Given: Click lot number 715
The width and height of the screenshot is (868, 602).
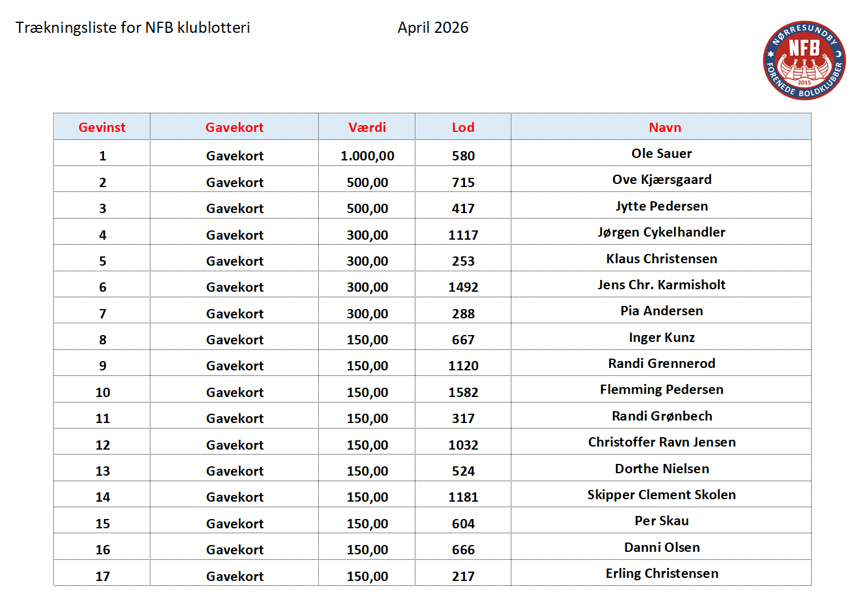Looking at the screenshot, I should coord(462,183).
